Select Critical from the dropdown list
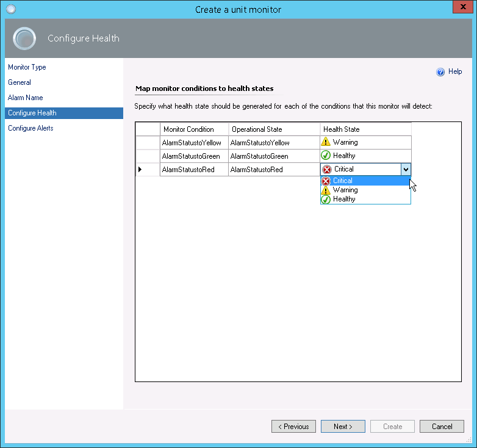The image size is (477, 448). pyautogui.click(x=365, y=181)
